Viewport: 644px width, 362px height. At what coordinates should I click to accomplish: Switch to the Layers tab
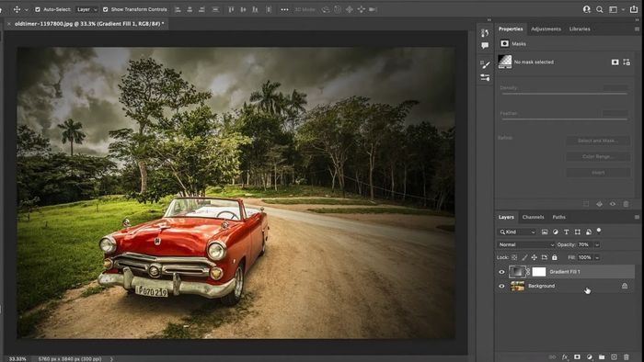[x=506, y=217]
